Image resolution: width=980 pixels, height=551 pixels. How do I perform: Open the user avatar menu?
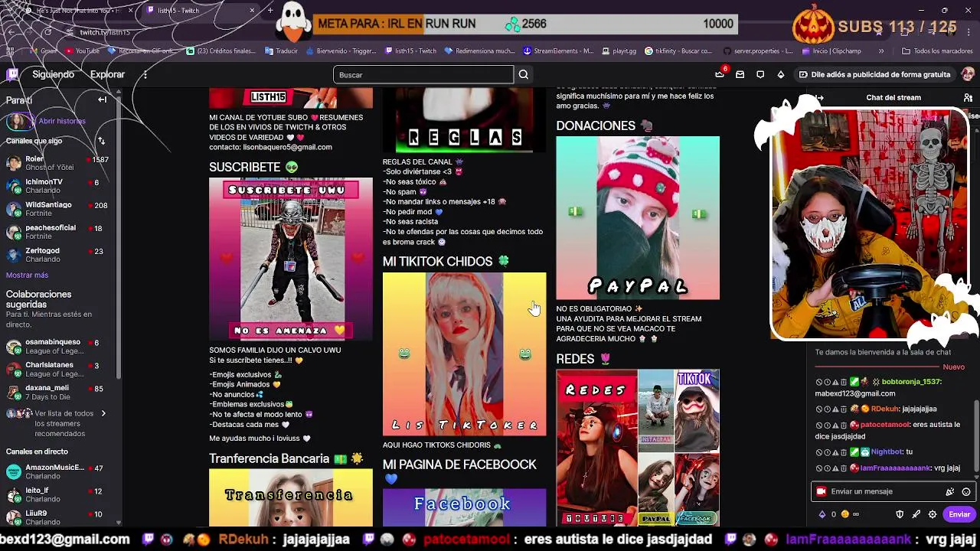[968, 74]
